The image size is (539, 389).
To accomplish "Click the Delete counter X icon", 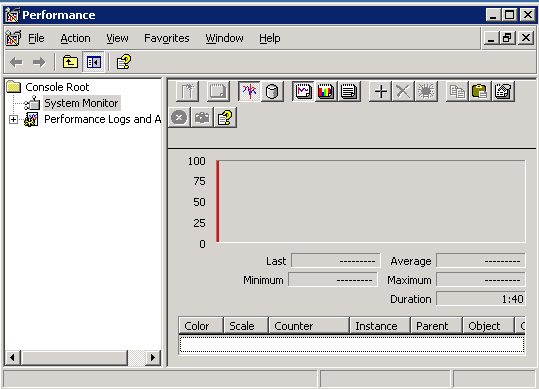I will click(403, 91).
